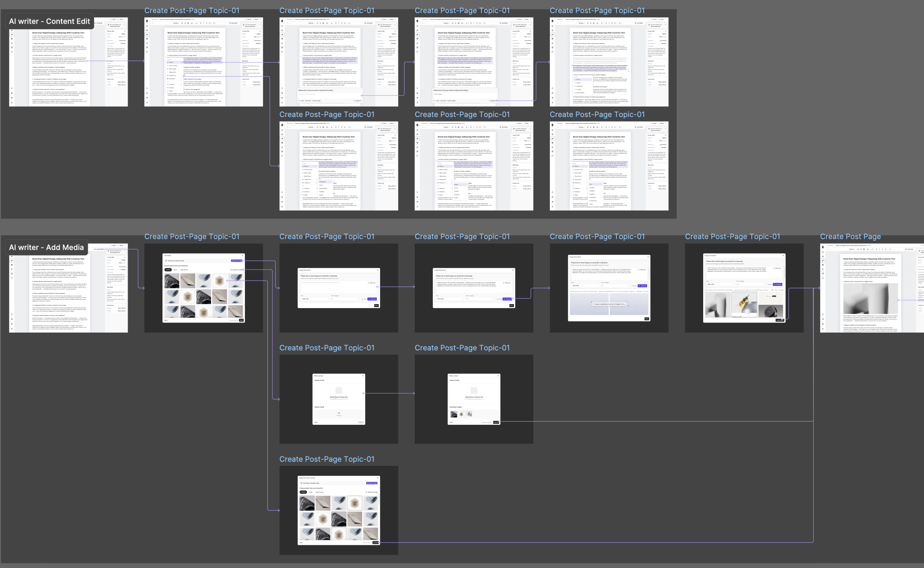Click Fill for me in empty-prompt Image Generation dialog
This screenshot has height=568, width=924.
(x=372, y=283)
